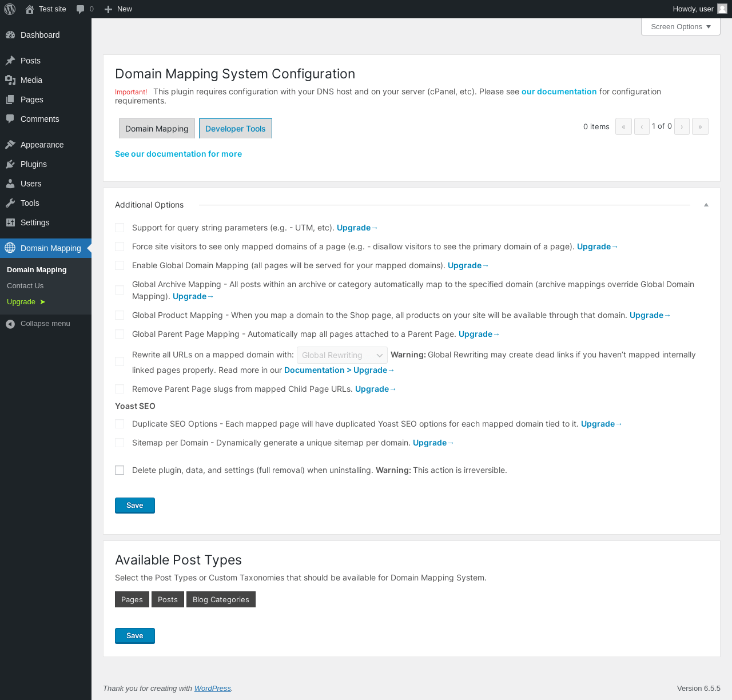Switch to the Developer Tools tab
Image resolution: width=732 pixels, height=700 pixels.
coord(235,129)
